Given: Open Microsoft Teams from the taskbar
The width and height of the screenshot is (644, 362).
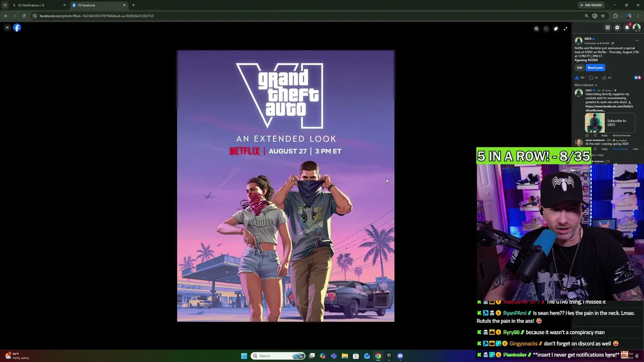Looking at the screenshot, I should tap(334, 356).
